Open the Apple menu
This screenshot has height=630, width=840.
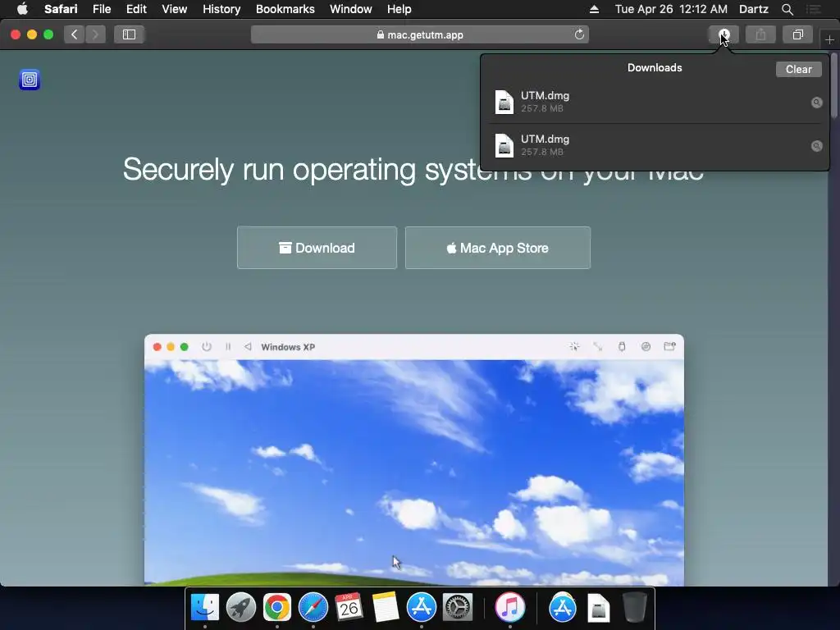click(x=22, y=9)
